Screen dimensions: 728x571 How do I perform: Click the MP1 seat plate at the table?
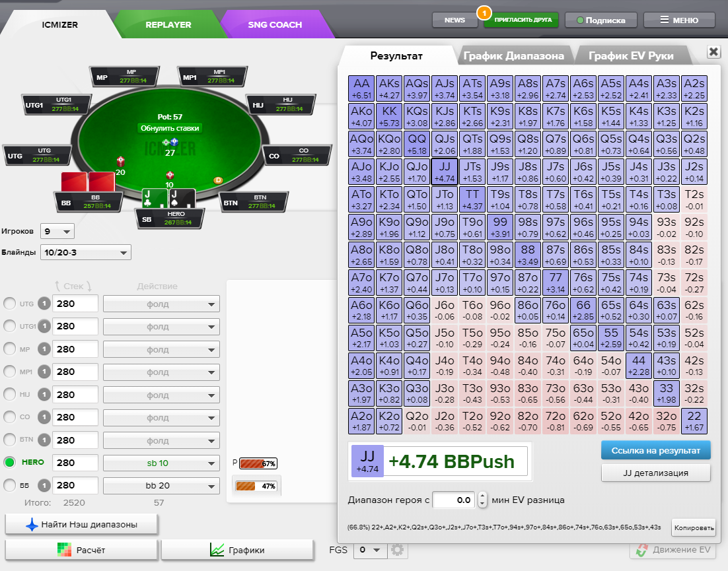212,77
